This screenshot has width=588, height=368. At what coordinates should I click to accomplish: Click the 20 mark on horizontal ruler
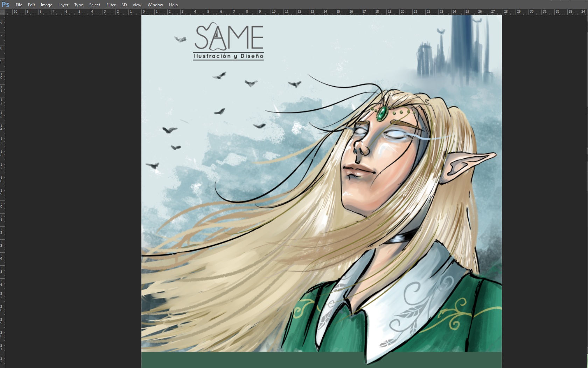(x=402, y=12)
